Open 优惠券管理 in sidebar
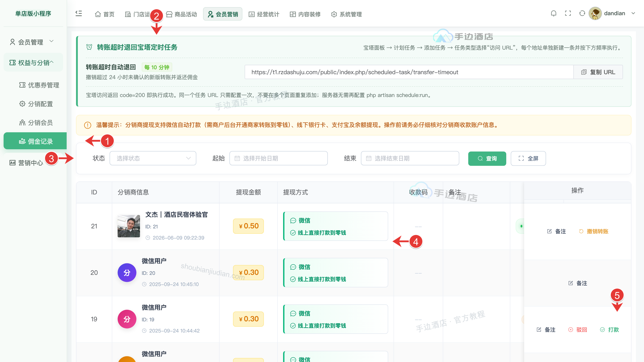The image size is (644, 362). (x=39, y=85)
